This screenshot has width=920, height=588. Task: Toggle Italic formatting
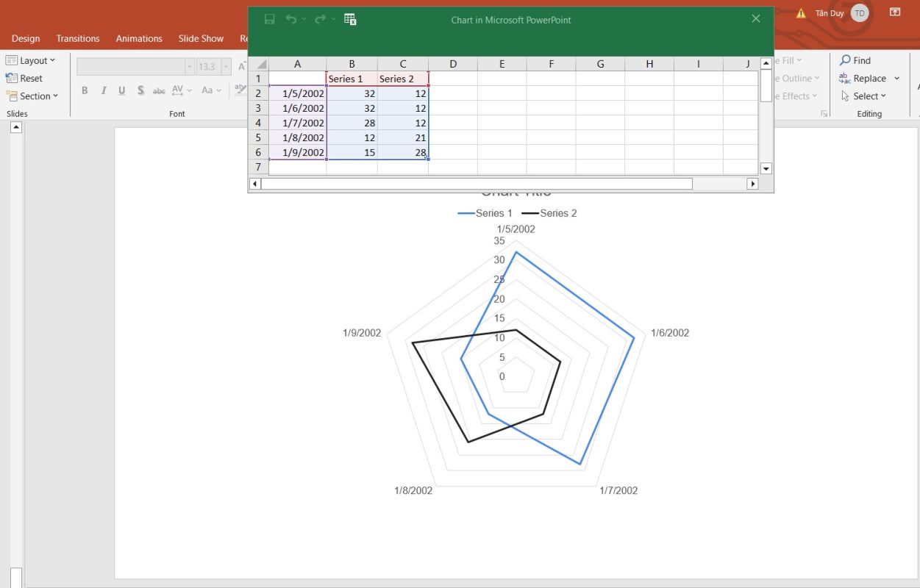click(103, 90)
